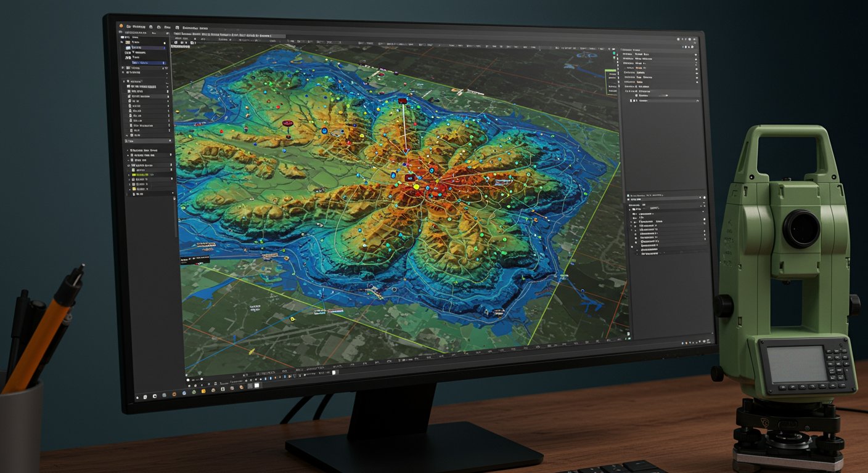Select the dark red marker on the western ridge
The height and width of the screenshot is (473, 868).
click(x=288, y=123)
